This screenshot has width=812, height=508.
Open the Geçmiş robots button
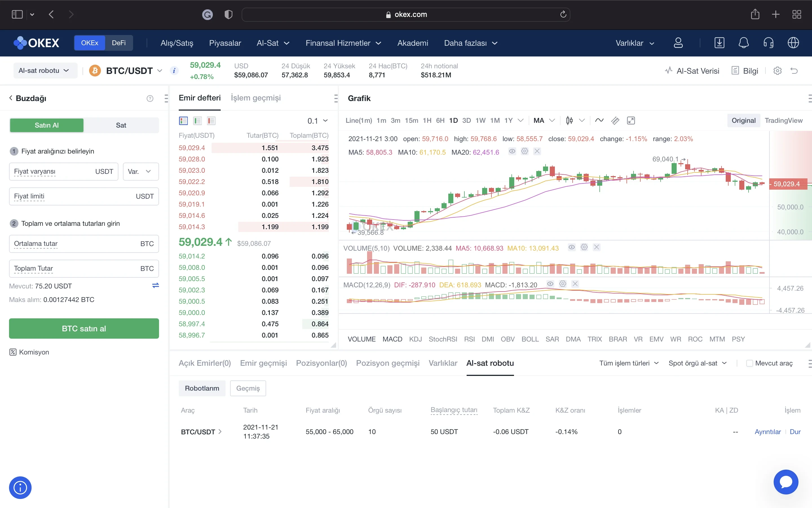(248, 388)
